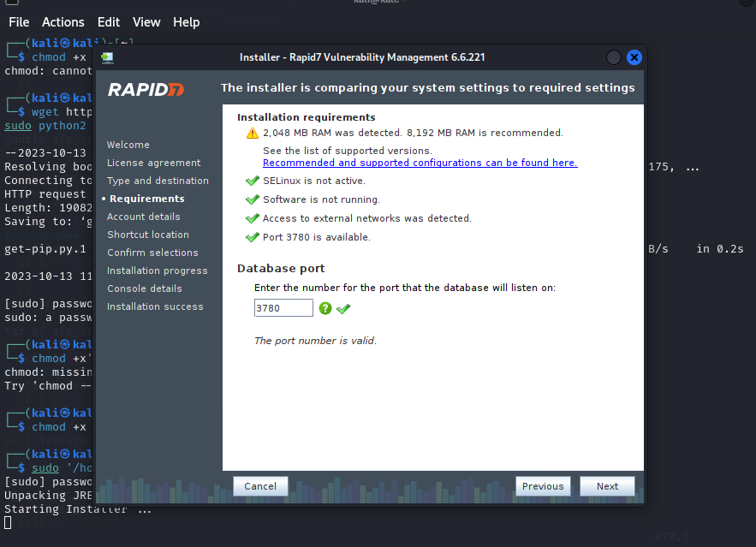Select the Confirm selections step

coord(152,253)
